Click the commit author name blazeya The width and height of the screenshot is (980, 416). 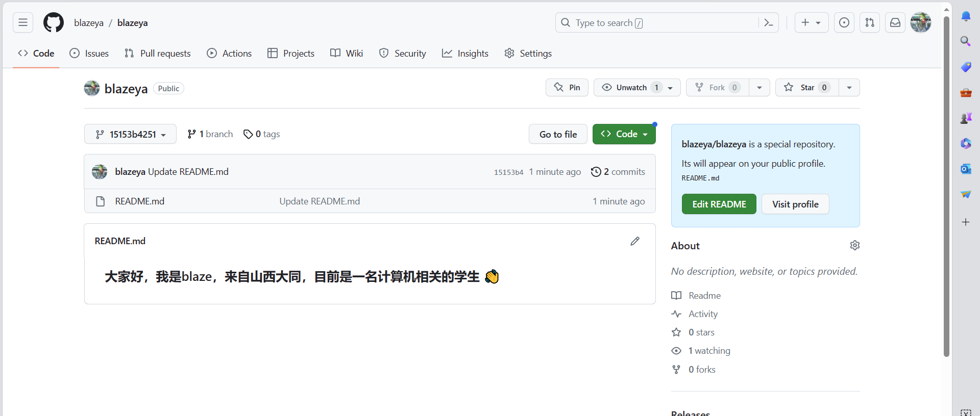click(x=130, y=172)
